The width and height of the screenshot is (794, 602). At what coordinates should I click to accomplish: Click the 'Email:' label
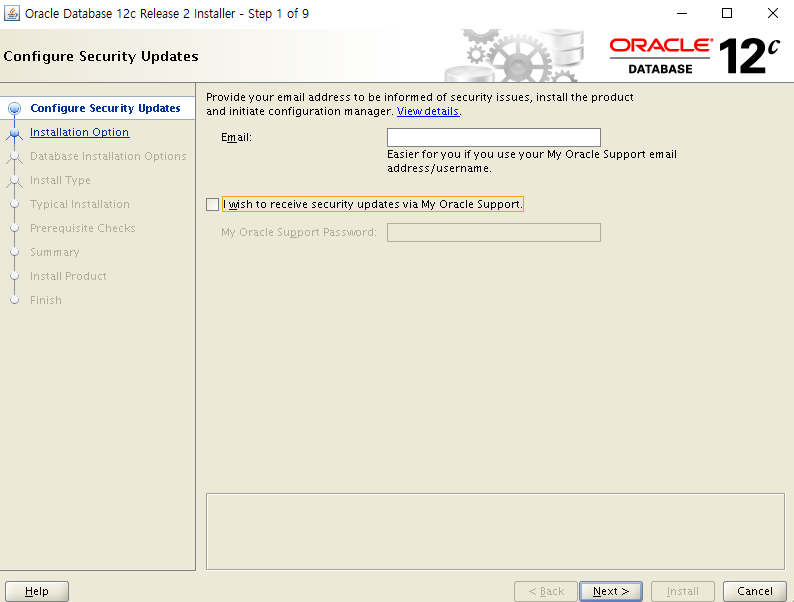point(236,137)
